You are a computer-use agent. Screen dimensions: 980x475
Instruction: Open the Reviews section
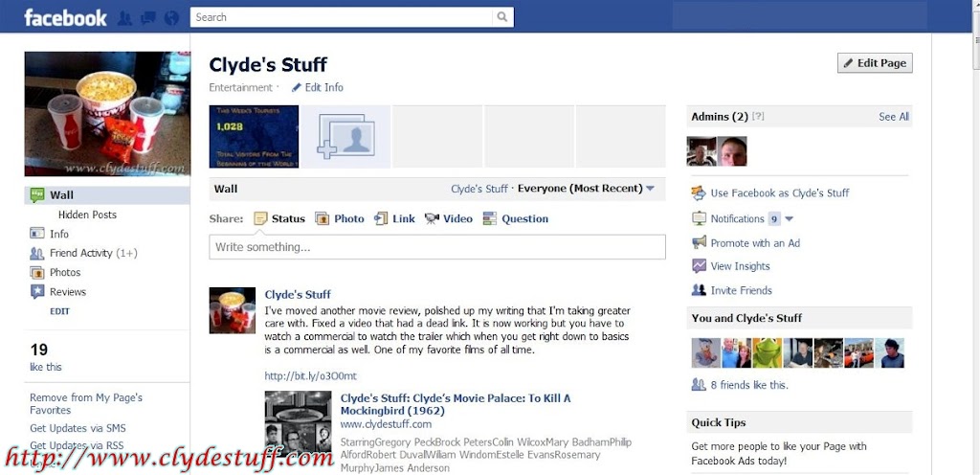[68, 292]
